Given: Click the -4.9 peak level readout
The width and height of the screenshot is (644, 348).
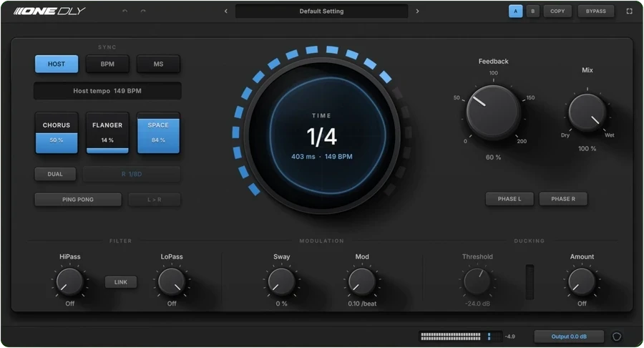Looking at the screenshot, I should tap(509, 337).
